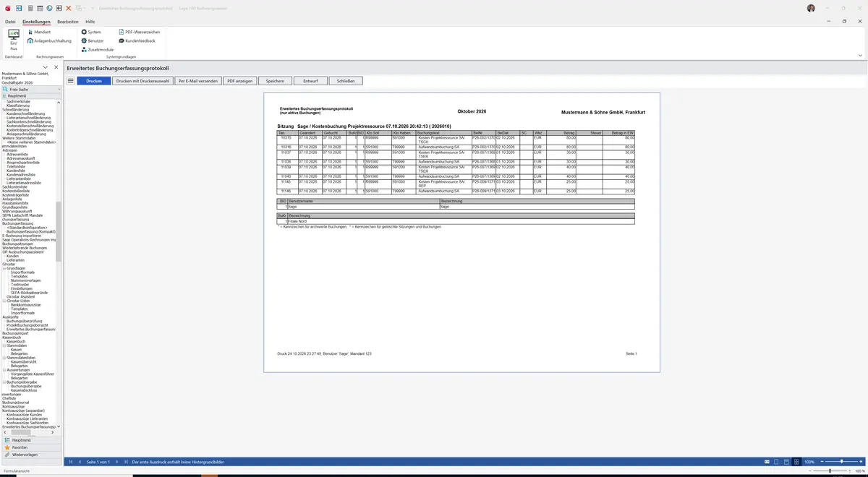The width and height of the screenshot is (868, 477).
Task: Click Drucken mit Druckerauswahl
Action: (143, 81)
